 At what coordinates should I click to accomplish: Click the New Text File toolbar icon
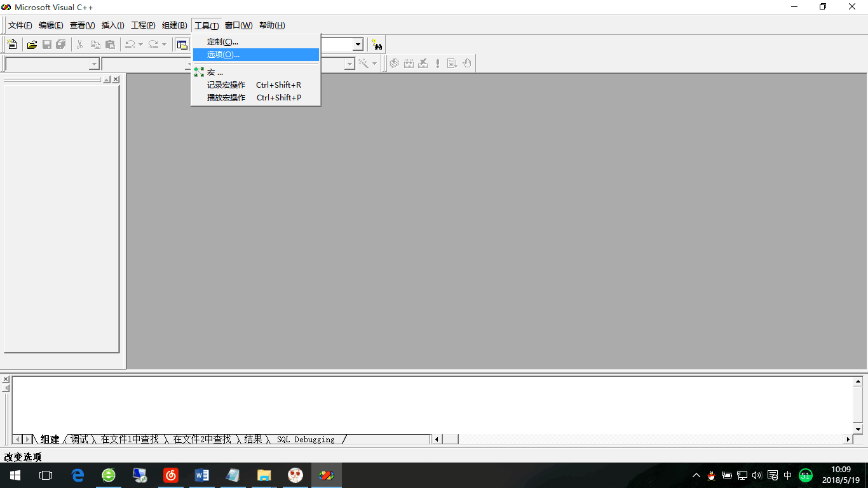pos(12,44)
